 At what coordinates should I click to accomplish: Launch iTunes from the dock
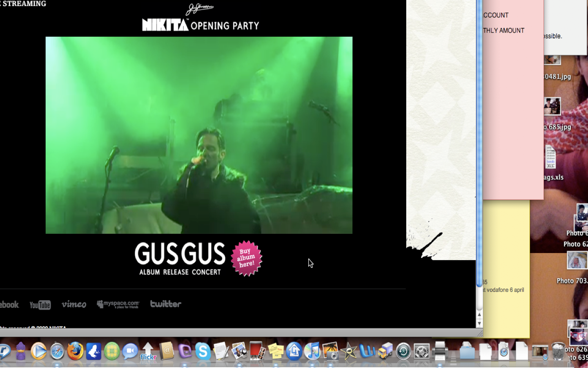point(312,352)
